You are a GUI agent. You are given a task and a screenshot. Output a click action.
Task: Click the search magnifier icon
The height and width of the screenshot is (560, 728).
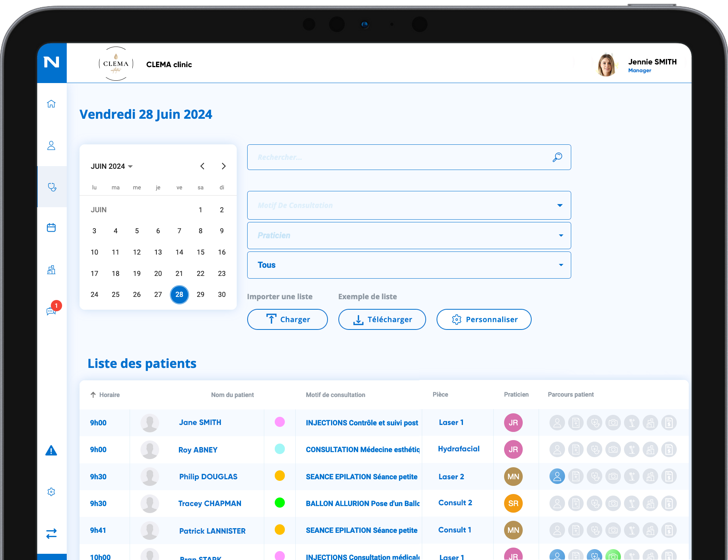pos(557,157)
